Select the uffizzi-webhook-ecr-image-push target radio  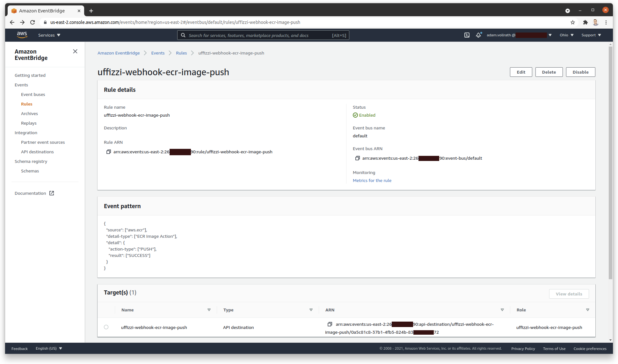[x=106, y=327]
